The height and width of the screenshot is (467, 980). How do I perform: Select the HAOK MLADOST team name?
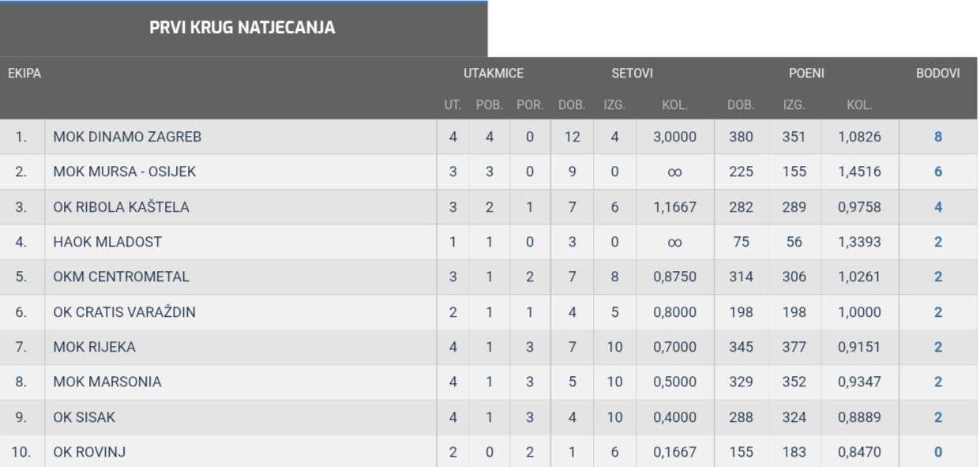(107, 242)
